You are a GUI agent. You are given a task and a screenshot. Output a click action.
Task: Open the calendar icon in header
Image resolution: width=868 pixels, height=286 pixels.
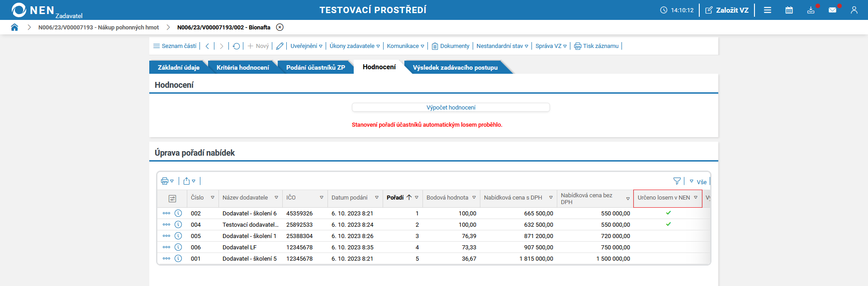pyautogui.click(x=789, y=10)
